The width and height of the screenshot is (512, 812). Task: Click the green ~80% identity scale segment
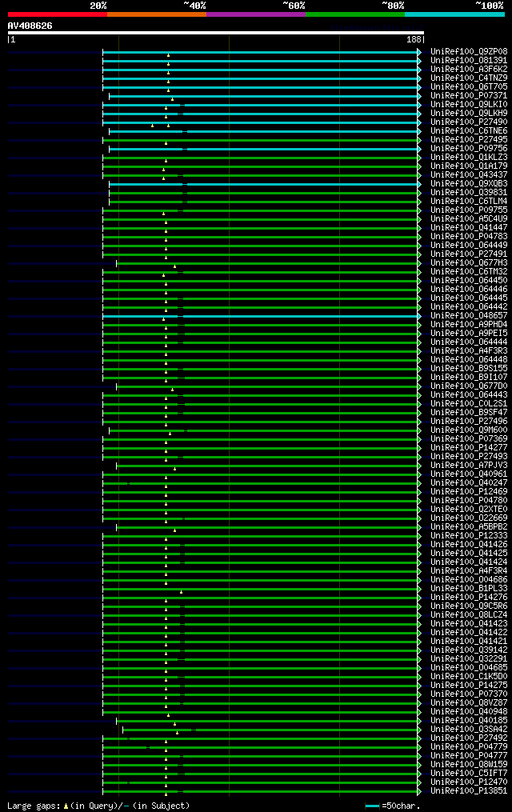click(355, 14)
